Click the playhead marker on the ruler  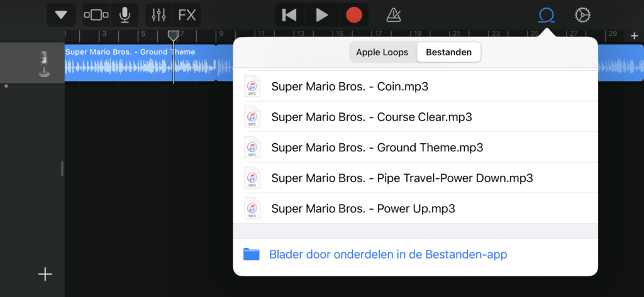(173, 36)
